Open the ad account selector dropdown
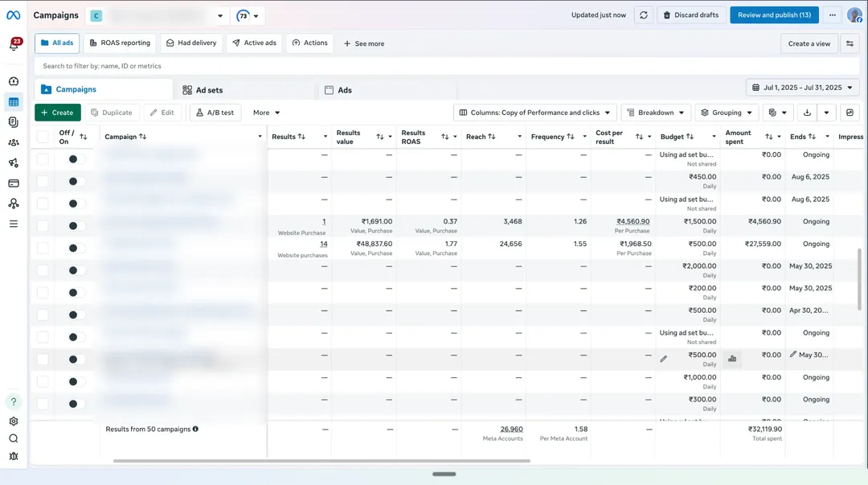The image size is (868, 485). point(158,15)
